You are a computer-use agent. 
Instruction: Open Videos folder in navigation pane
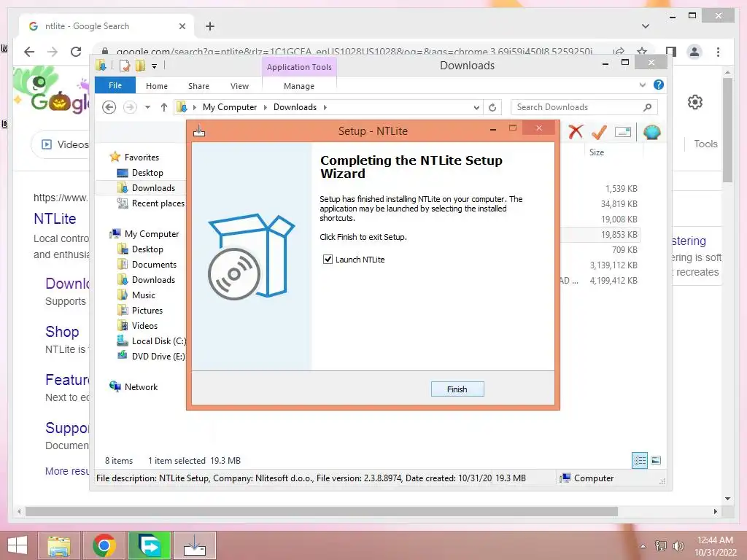pos(144,326)
